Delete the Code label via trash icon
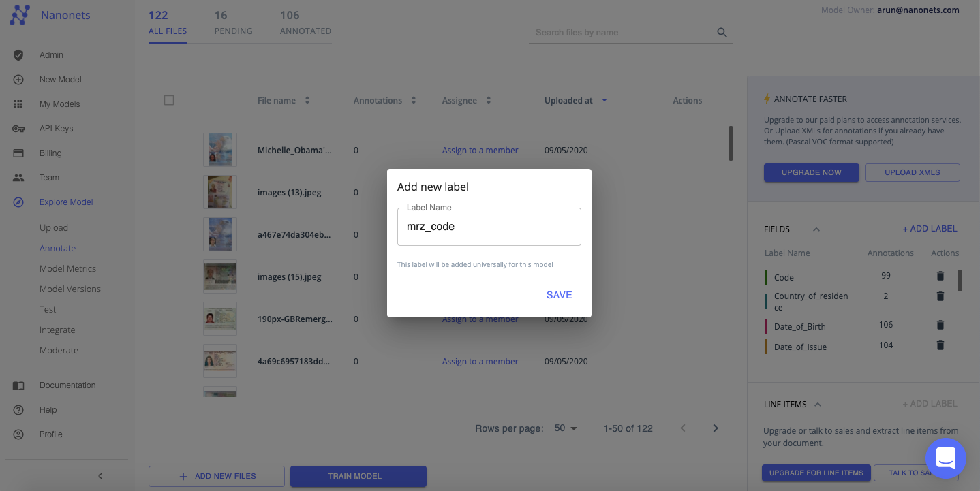 (x=940, y=276)
